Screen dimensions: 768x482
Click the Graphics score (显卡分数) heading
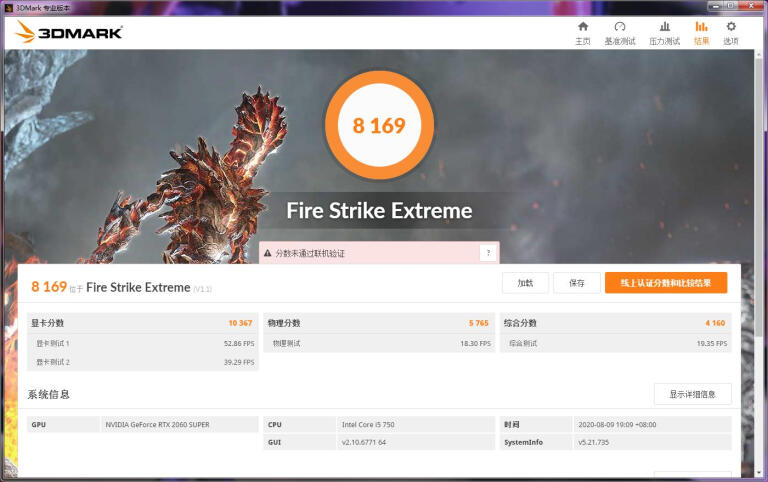click(x=48, y=323)
